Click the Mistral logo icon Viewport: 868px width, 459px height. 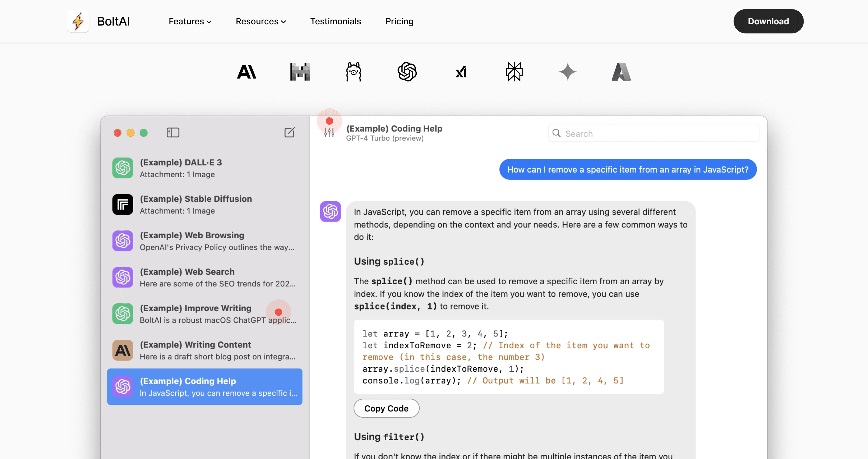(x=300, y=72)
